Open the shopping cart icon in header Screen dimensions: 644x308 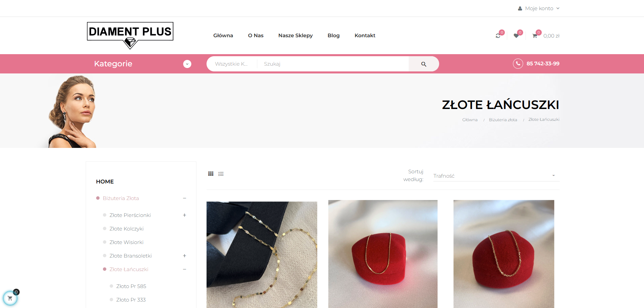(535, 36)
